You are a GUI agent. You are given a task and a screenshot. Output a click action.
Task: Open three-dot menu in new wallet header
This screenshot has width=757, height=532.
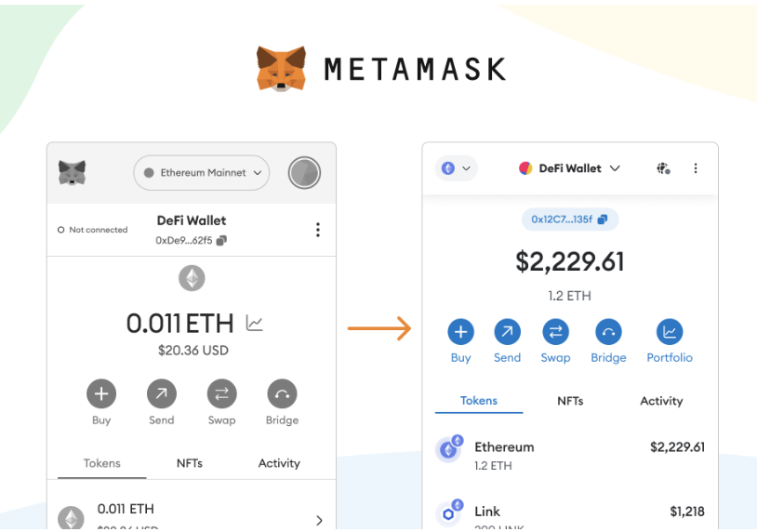pos(696,168)
